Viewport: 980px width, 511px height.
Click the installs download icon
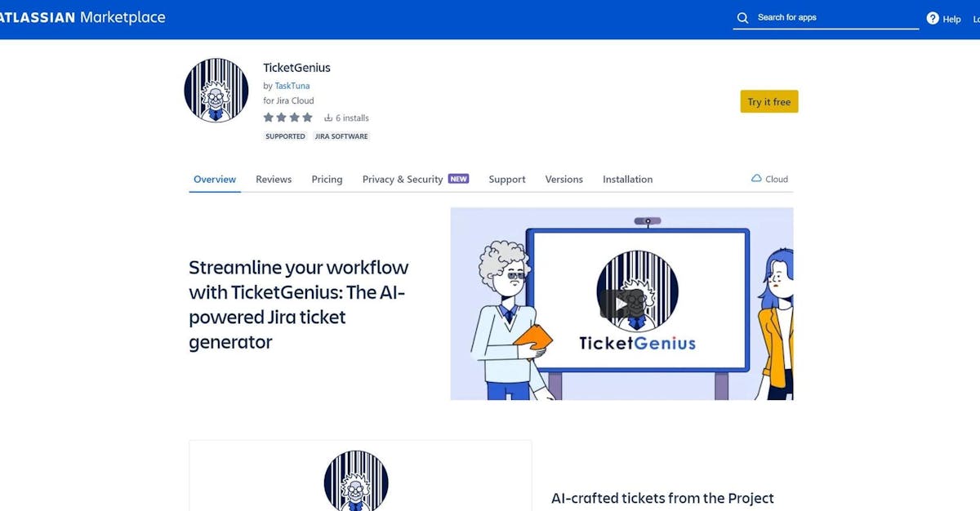(x=328, y=118)
